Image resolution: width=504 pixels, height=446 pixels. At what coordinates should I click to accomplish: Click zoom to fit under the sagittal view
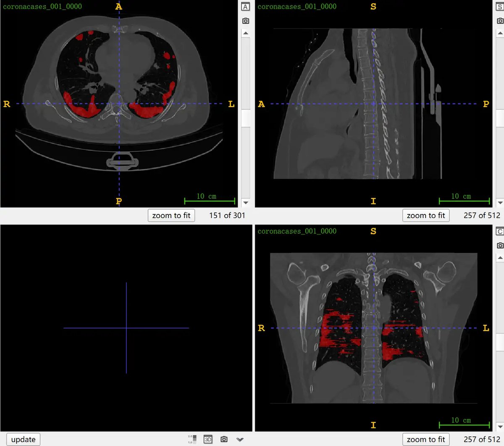[426, 216]
